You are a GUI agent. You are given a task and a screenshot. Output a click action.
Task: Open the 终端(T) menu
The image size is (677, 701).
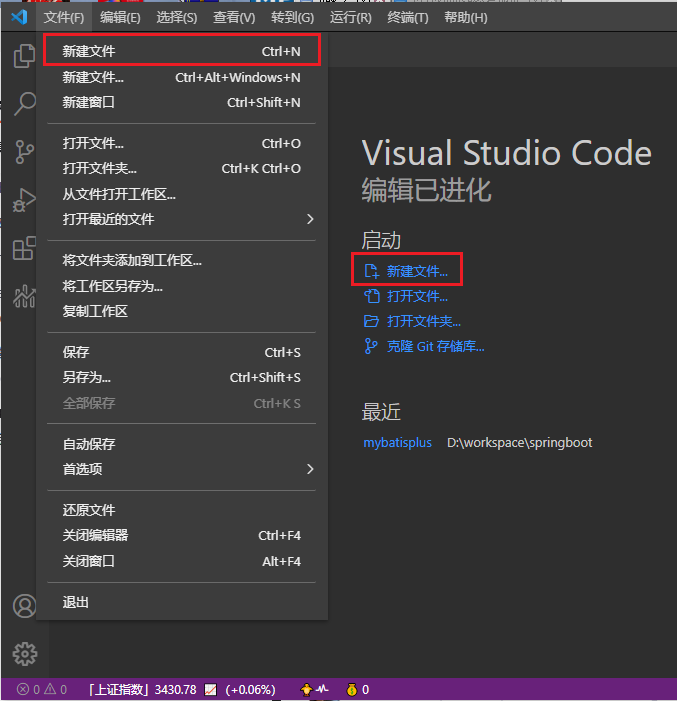[x=408, y=17]
